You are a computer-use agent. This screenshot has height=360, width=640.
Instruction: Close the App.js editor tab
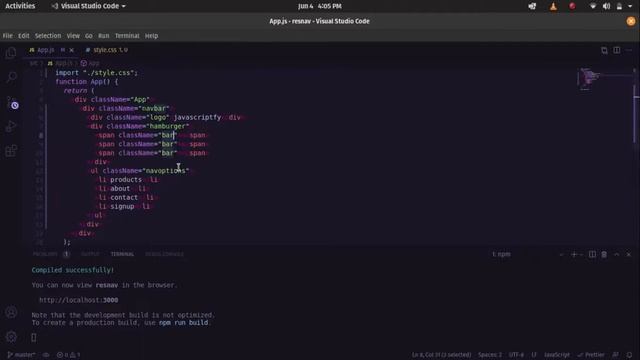pyautogui.click(x=71, y=50)
